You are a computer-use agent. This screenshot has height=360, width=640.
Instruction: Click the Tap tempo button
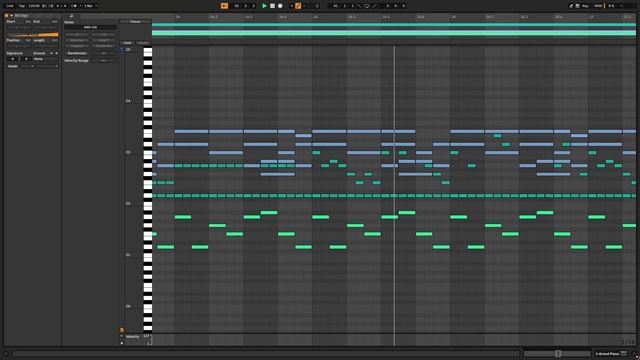pyautogui.click(x=22, y=6)
